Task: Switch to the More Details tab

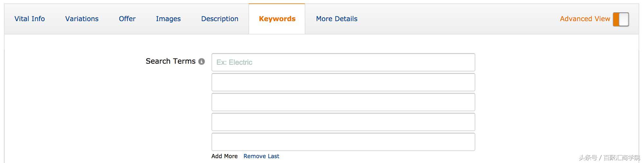Action: pos(336,19)
